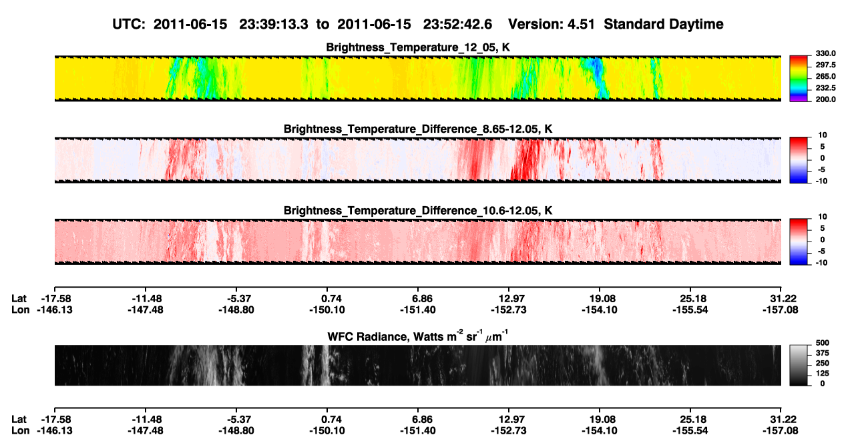The image size is (868, 445).
Task: Click longitude '-151.40' on the bottom axis
Action: [417, 431]
